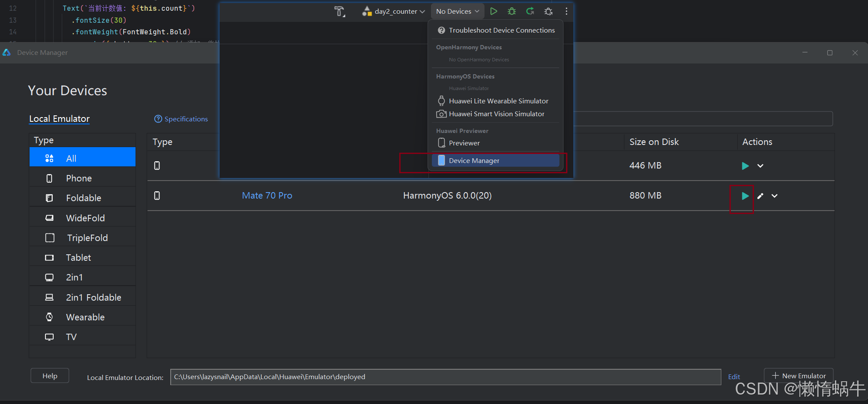Choose Huawei Smart Vision Simulator
The height and width of the screenshot is (404, 868).
coord(496,114)
